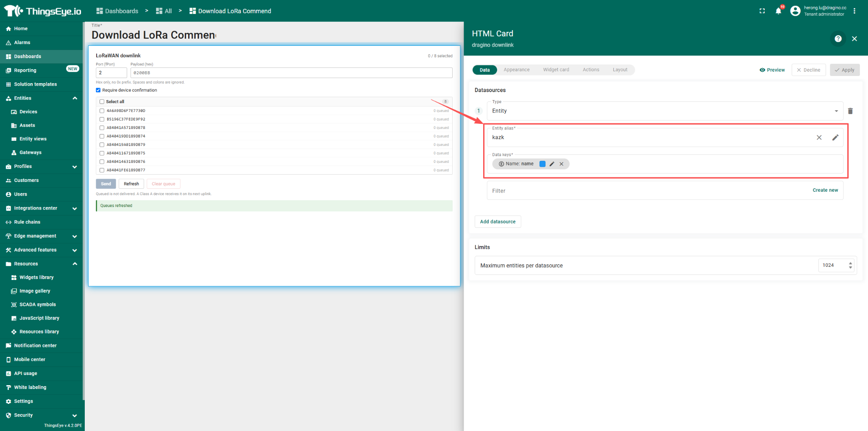Select device 4A6A98D6F7E7730D checkbox
Viewport: 868px width, 431px height.
(x=102, y=111)
